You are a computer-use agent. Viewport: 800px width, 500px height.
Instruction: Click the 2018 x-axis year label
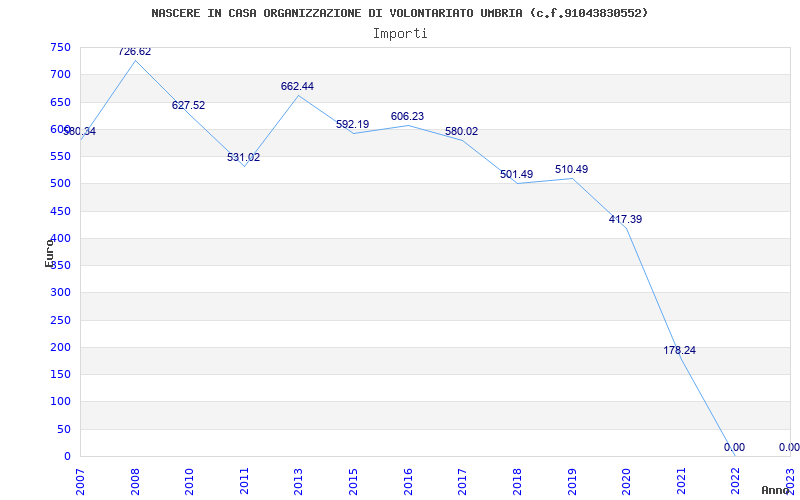pyautogui.click(x=517, y=482)
